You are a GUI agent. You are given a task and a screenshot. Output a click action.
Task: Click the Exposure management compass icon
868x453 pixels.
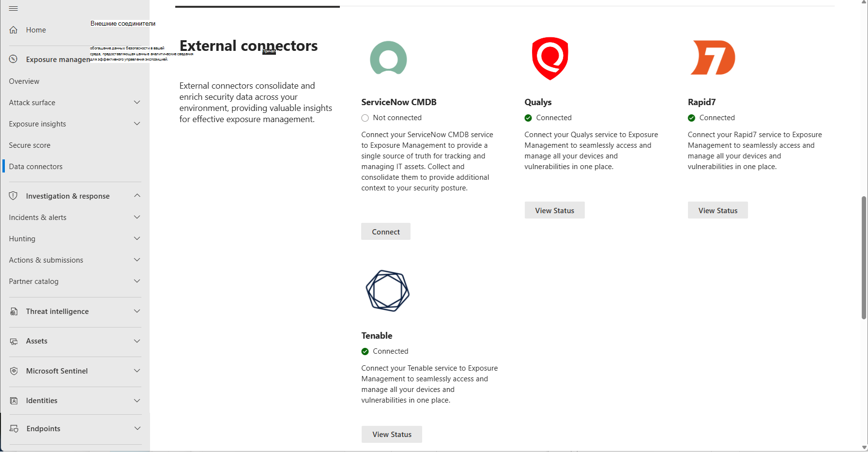pos(14,59)
